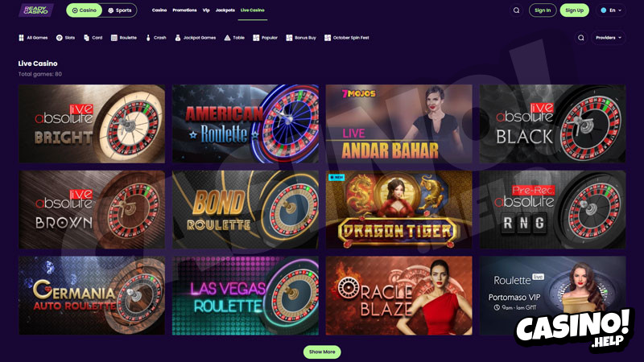
Task: Switch to Sports mode toggle
Action: pyautogui.click(x=119, y=10)
